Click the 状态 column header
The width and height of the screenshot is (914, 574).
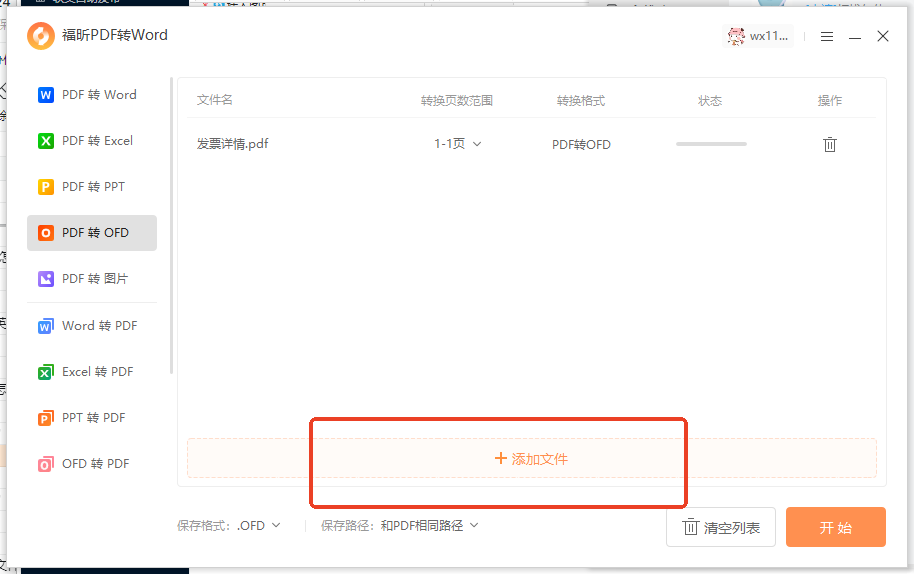(710, 101)
